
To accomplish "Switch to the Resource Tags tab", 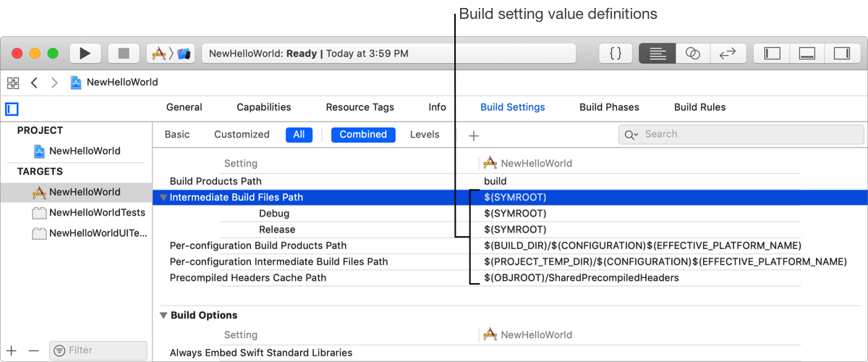I will (x=360, y=107).
